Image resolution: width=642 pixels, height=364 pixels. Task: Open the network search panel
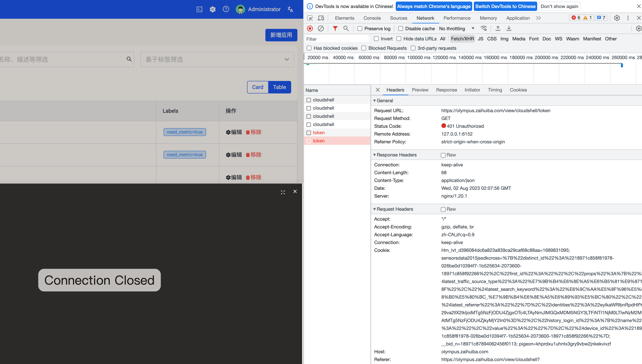[346, 28]
